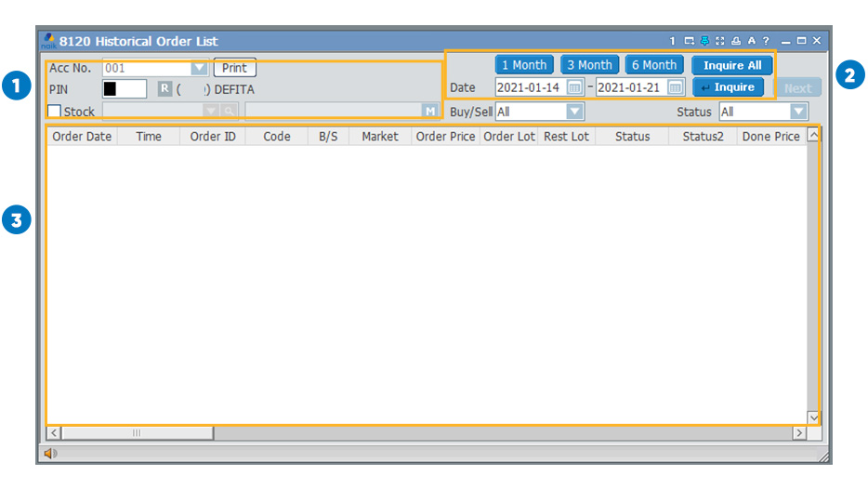The image size is (868, 489).
Task: Open the Status filter dropdown
Action: [798, 112]
